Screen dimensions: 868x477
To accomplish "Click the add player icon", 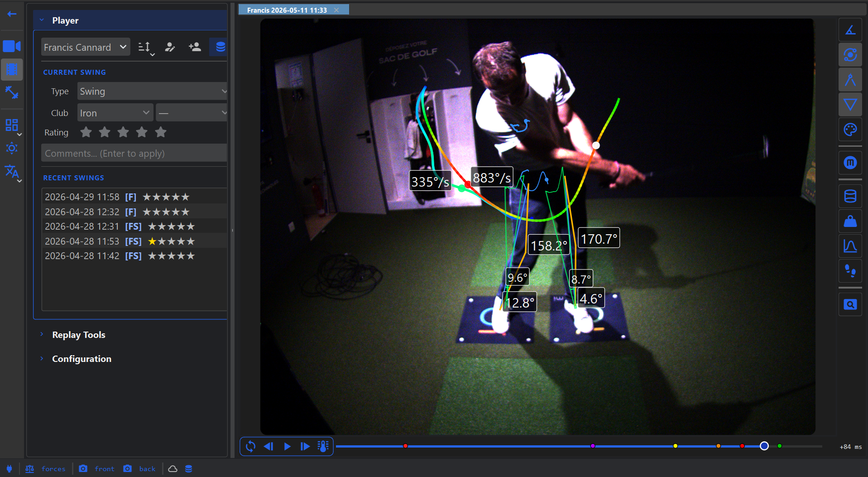I will coord(195,47).
